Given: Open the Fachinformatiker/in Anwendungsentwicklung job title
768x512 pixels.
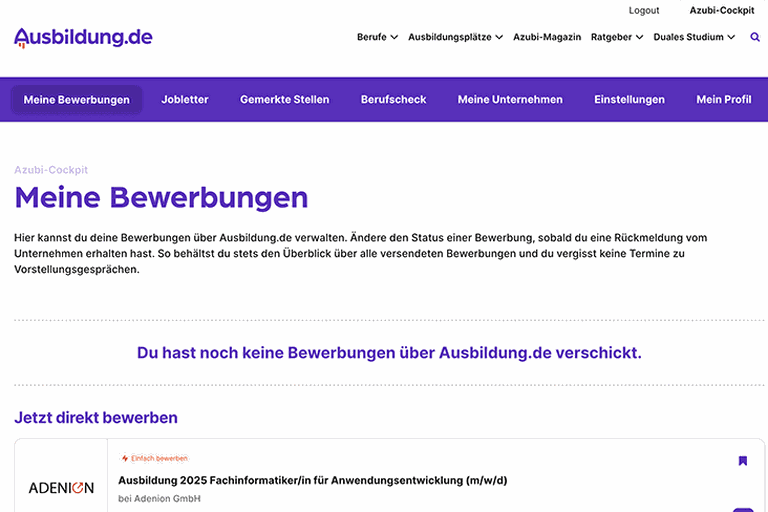Looking at the screenshot, I should click(312, 480).
